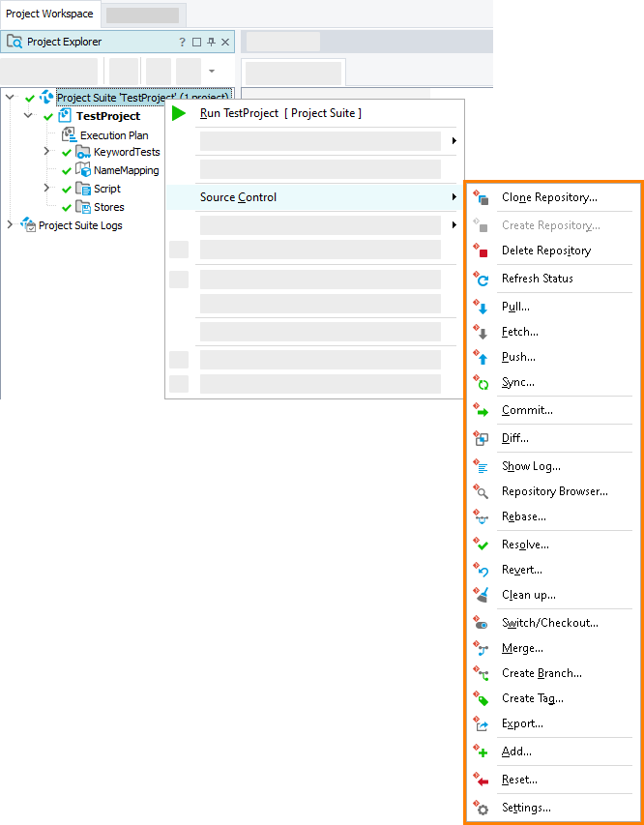Image resolution: width=644 pixels, height=825 pixels.
Task: Choose Refresh Status in the submenu
Action: (x=553, y=279)
